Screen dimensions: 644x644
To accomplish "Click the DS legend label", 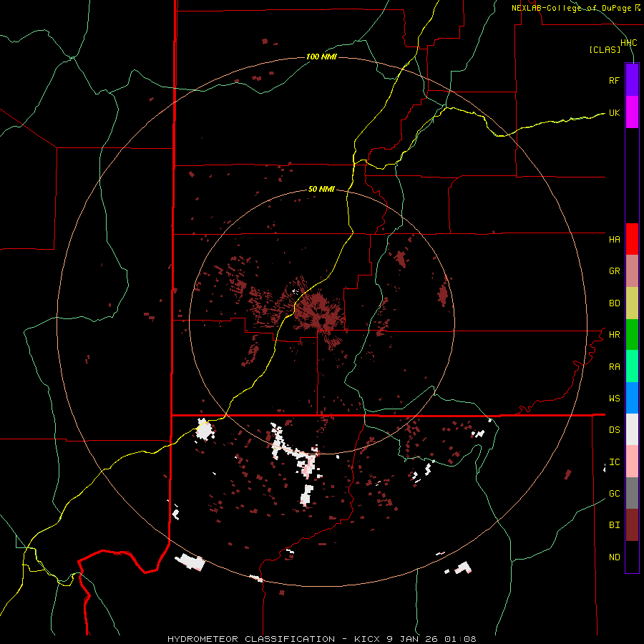I will coord(615,430).
